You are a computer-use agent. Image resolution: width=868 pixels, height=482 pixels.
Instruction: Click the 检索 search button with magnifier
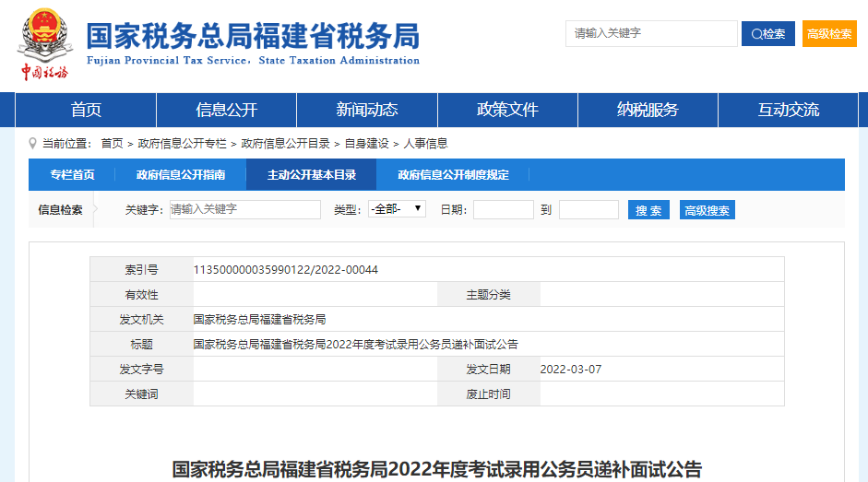tap(767, 34)
